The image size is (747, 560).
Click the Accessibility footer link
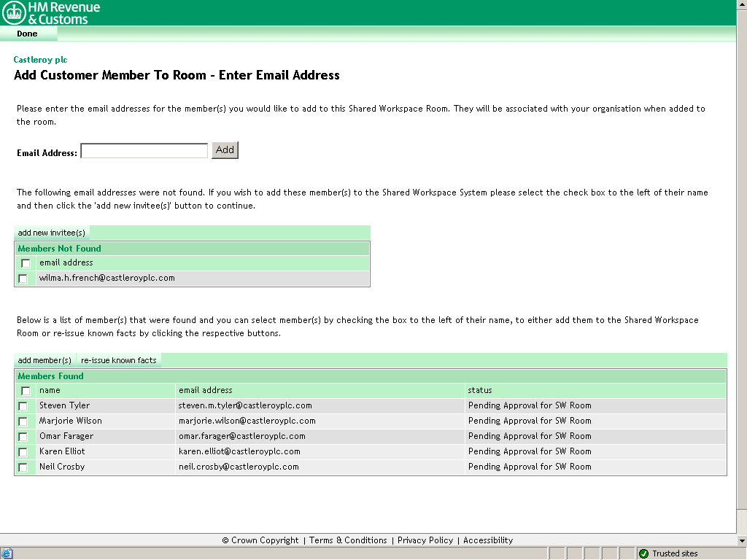[487, 540]
